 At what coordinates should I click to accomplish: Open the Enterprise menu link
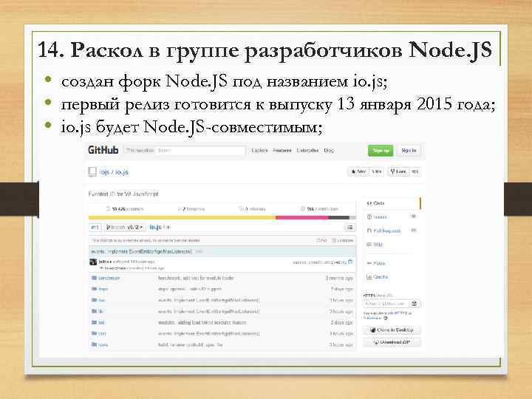307,150
